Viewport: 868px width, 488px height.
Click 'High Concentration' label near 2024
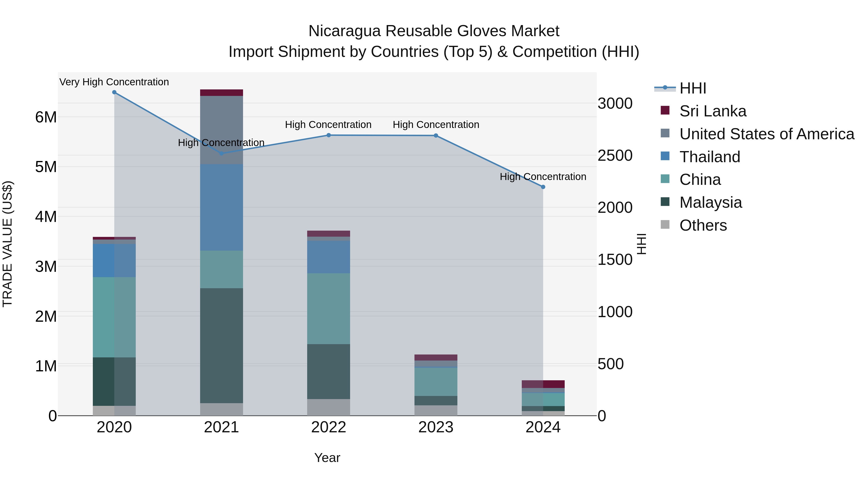click(543, 176)
